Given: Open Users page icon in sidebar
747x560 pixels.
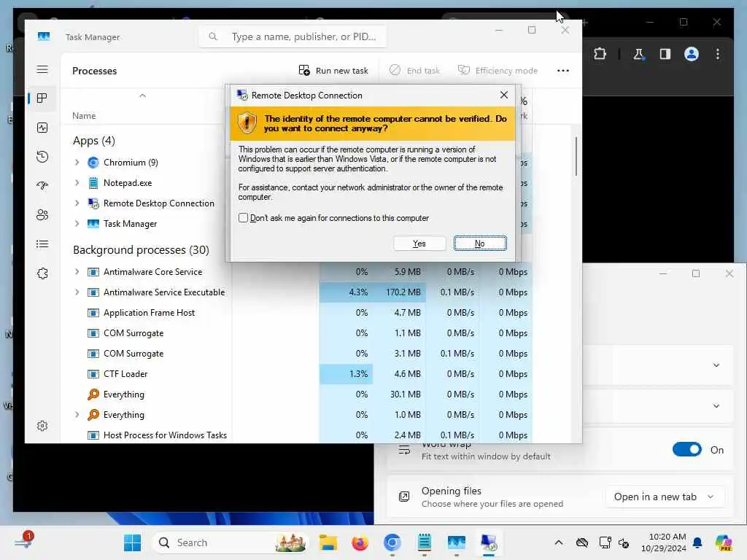Looking at the screenshot, I should [x=42, y=215].
